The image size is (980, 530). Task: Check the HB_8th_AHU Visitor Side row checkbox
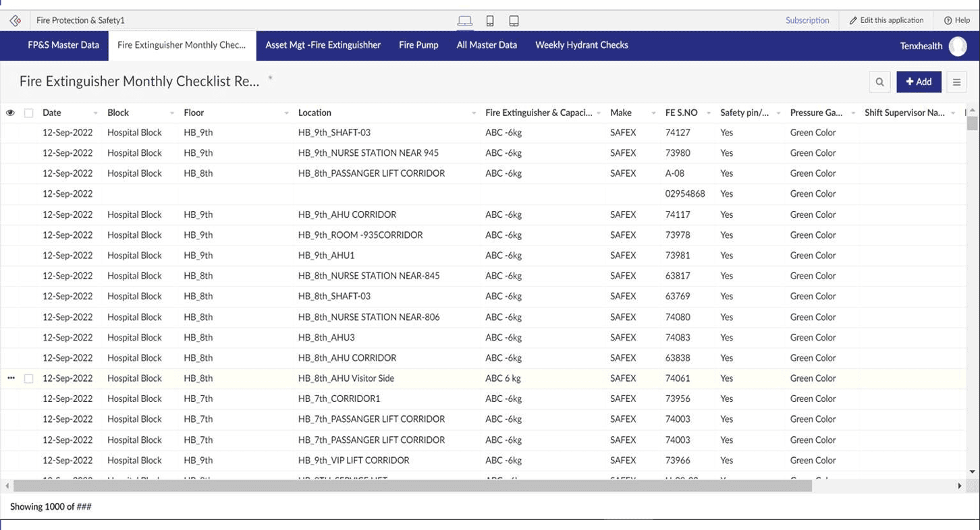point(28,379)
